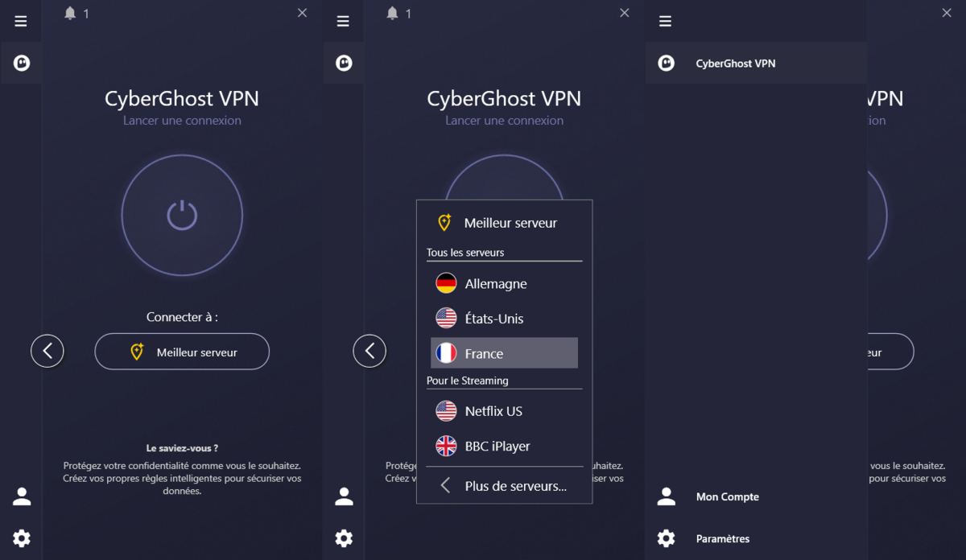The width and height of the screenshot is (966, 560).
Task: Click the US flag icon beside Netflix US
Action: pos(446,410)
